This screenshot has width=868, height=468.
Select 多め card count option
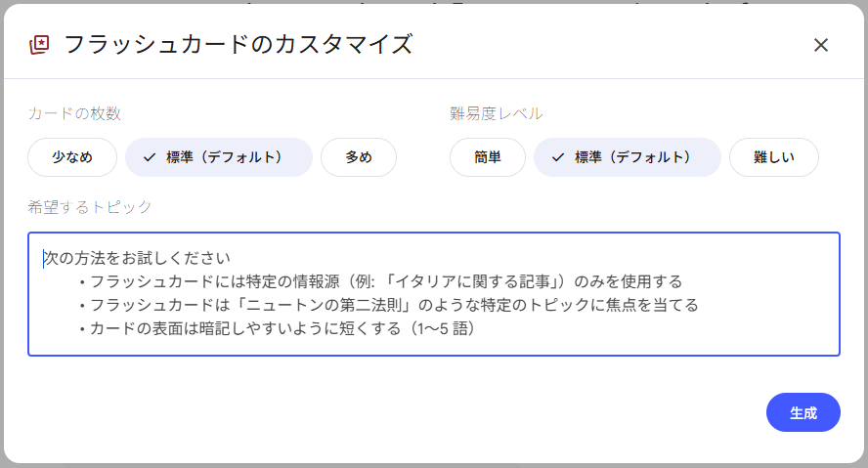pos(359,157)
